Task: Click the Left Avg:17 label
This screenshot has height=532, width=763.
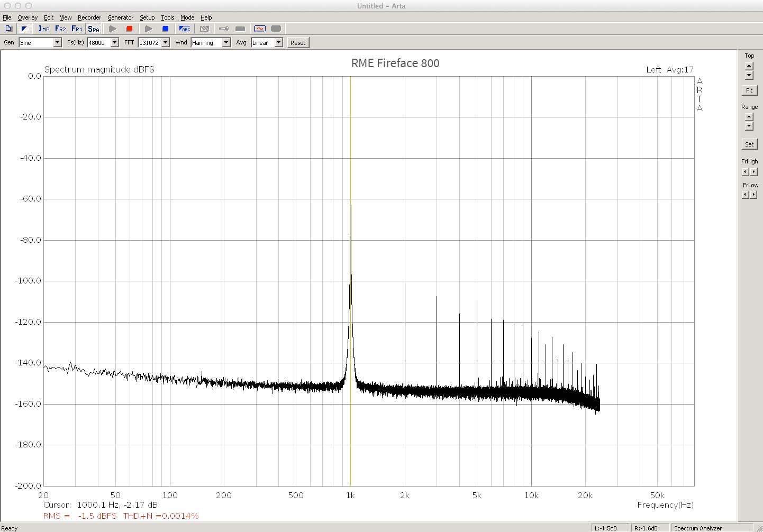Action: click(669, 70)
